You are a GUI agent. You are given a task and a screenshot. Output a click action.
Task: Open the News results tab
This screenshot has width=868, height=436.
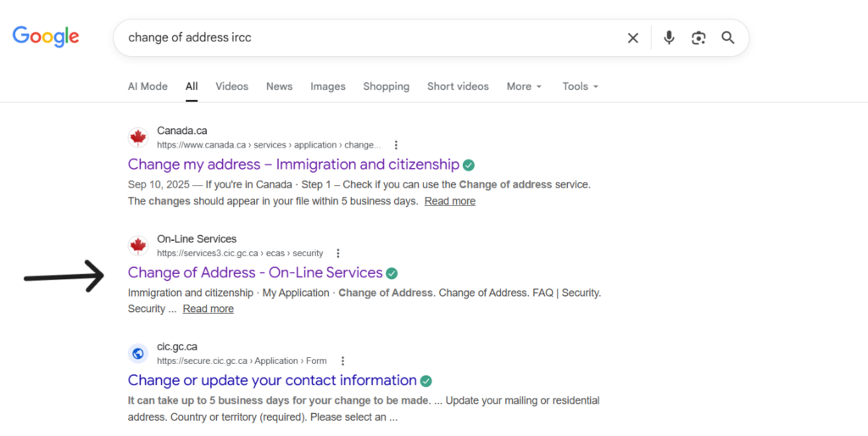pyautogui.click(x=279, y=87)
